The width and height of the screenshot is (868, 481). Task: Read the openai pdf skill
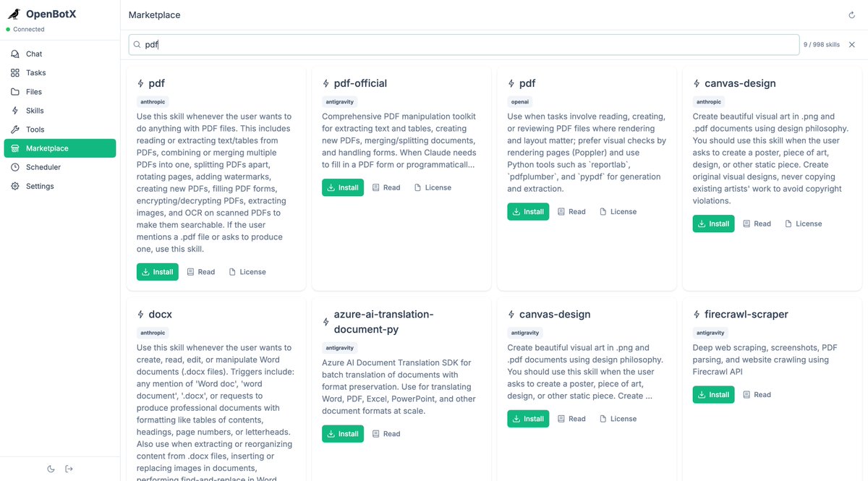pyautogui.click(x=571, y=212)
